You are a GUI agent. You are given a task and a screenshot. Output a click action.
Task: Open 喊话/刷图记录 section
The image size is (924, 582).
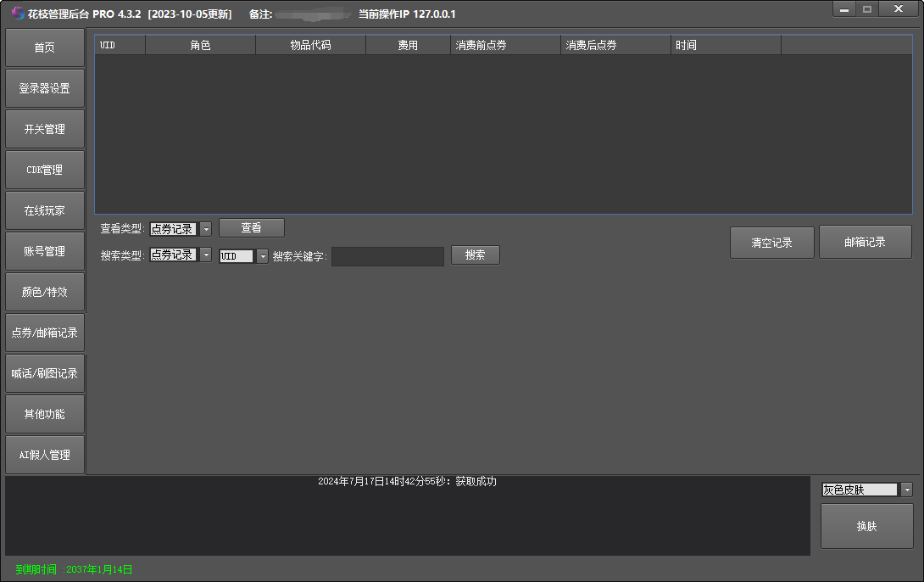(x=45, y=373)
